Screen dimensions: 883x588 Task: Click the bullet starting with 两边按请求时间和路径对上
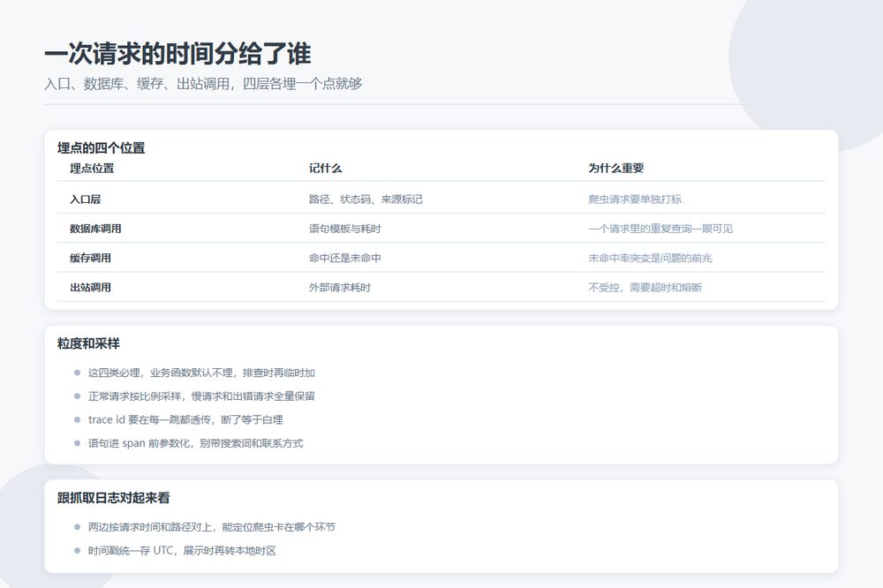tap(211, 527)
